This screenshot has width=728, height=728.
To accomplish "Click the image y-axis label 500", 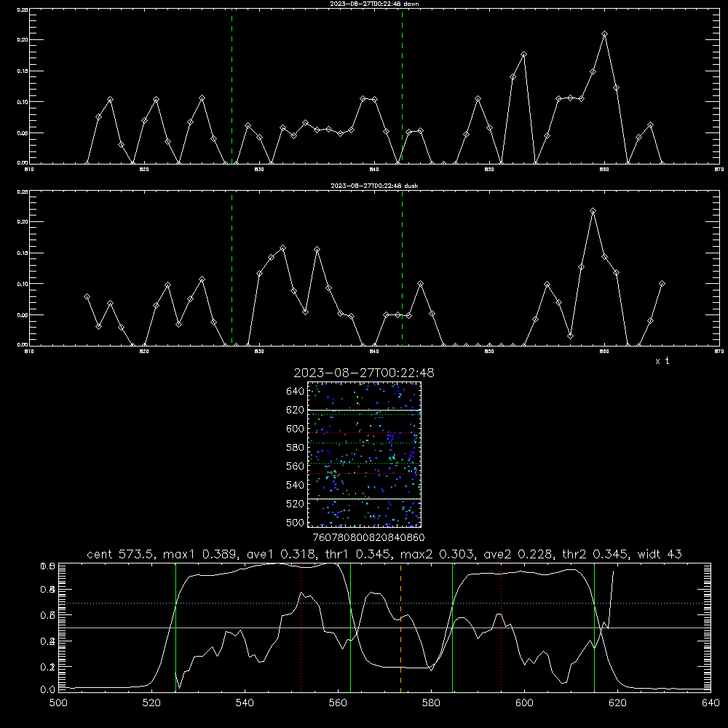I will click(x=296, y=523).
